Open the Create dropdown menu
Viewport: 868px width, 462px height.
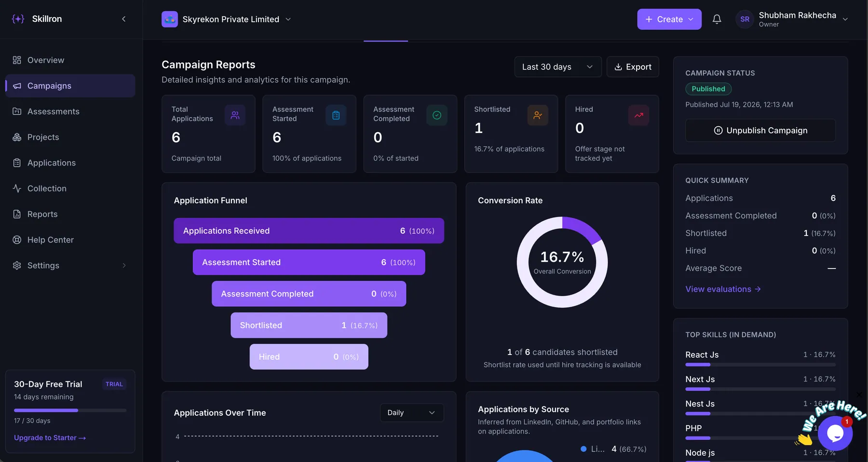click(669, 19)
